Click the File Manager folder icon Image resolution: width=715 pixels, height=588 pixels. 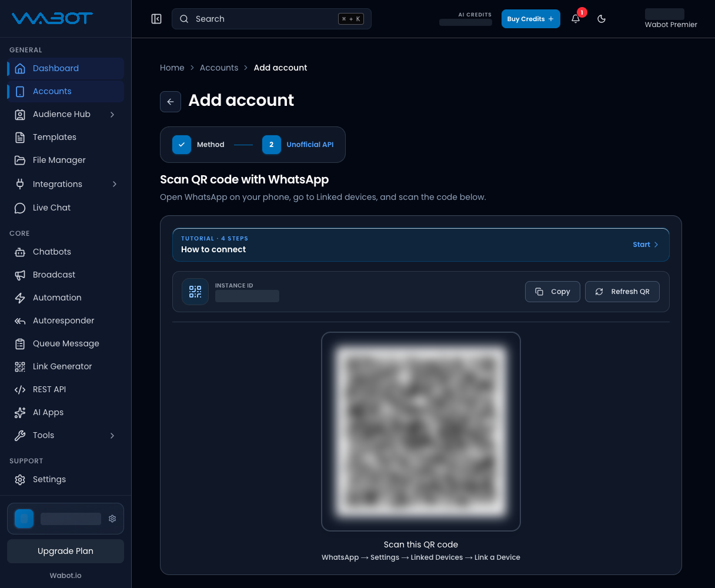coord(20,160)
